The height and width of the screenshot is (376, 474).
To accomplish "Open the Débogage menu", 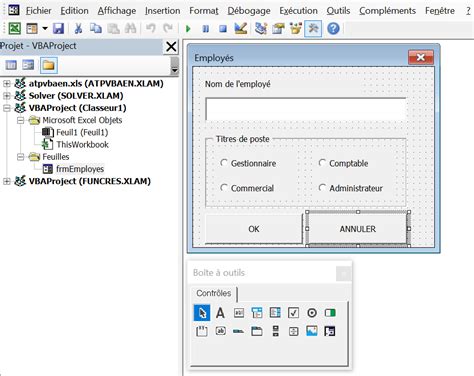I will coord(249,11).
